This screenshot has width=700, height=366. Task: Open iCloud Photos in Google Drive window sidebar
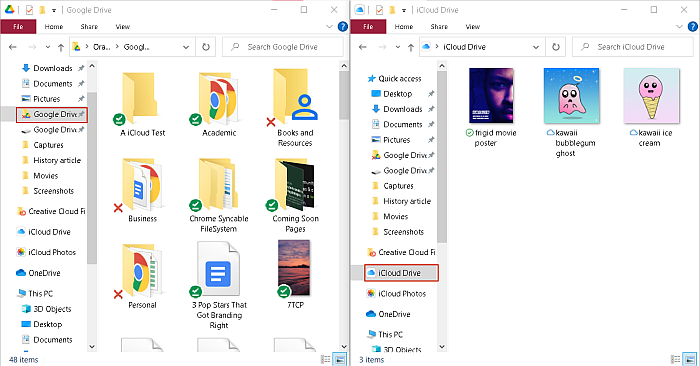click(x=46, y=253)
